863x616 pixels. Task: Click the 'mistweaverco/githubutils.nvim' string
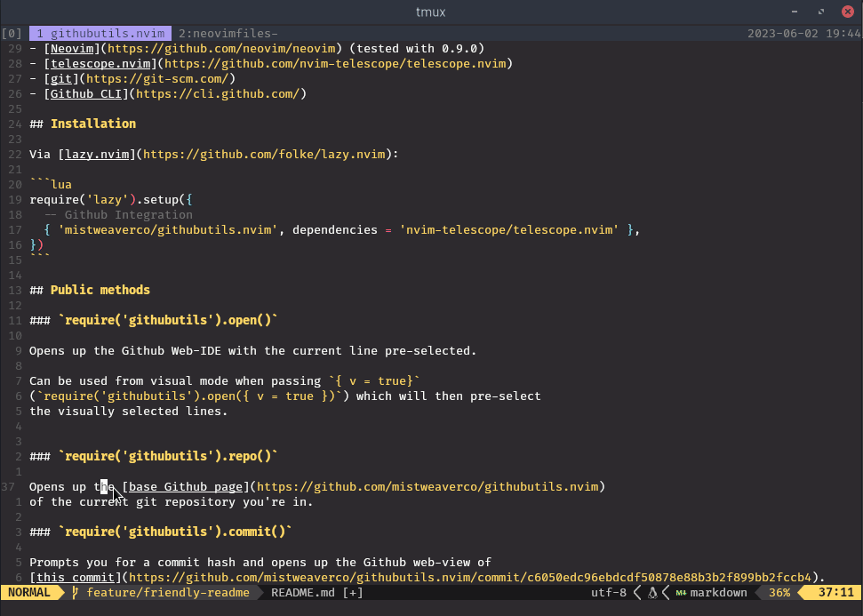(x=168, y=229)
